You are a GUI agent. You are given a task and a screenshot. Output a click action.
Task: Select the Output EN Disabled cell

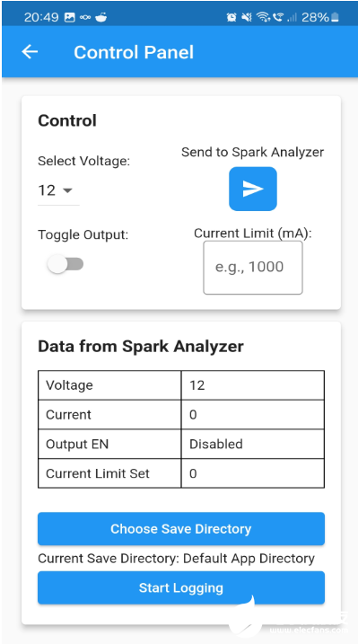point(253,444)
